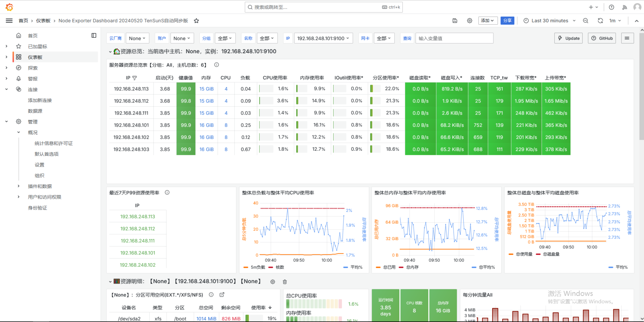Open the news feed icon
The width and height of the screenshot is (644, 322).
coord(625,7)
